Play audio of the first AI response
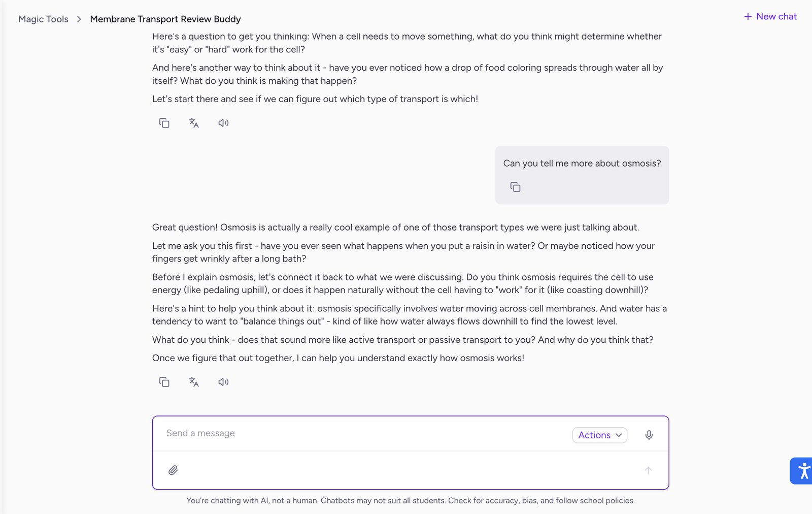The width and height of the screenshot is (812, 514). pyautogui.click(x=223, y=123)
